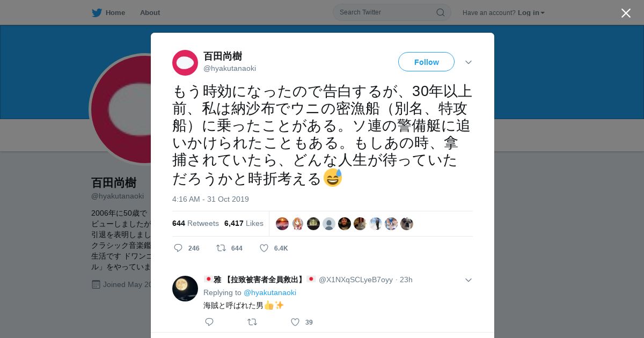Reply to the main tweet (246)
This screenshot has width=644, height=338.
(x=179, y=248)
